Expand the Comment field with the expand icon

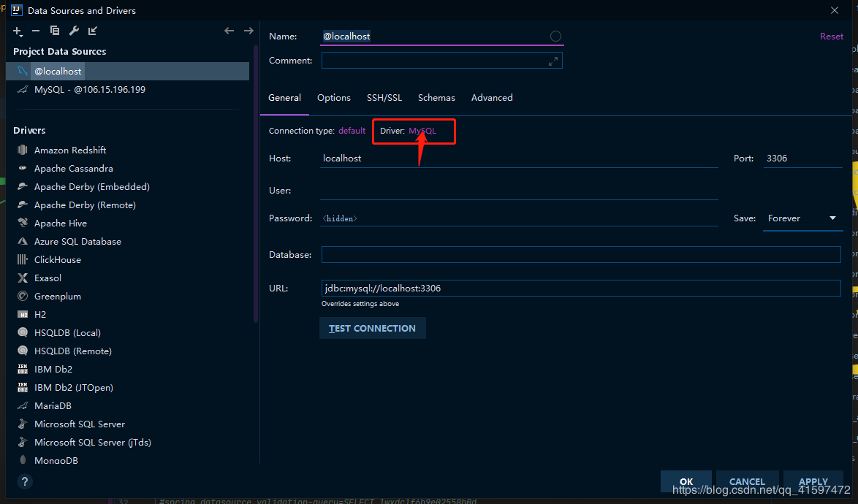[x=553, y=61]
